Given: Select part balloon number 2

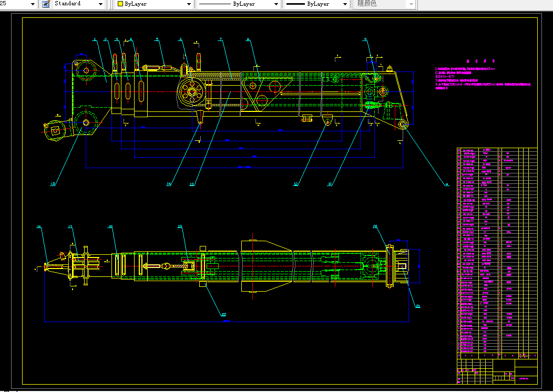Looking at the screenshot, I should [x=106, y=40].
